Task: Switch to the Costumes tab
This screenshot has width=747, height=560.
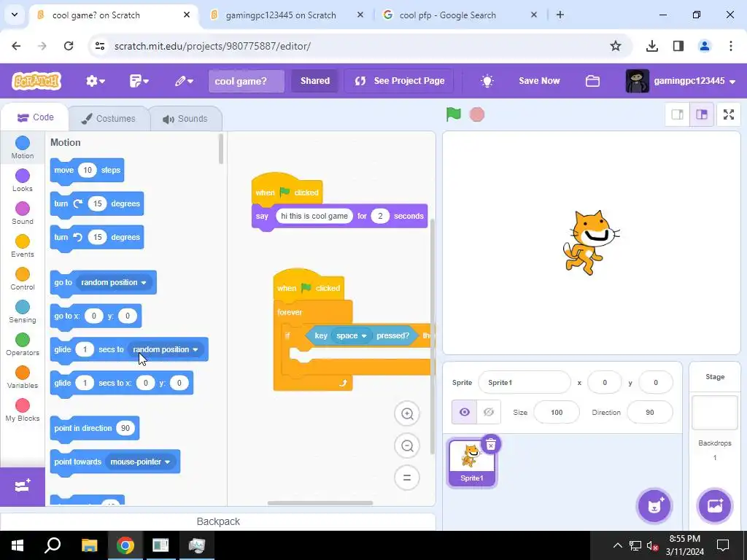Action: click(x=109, y=119)
